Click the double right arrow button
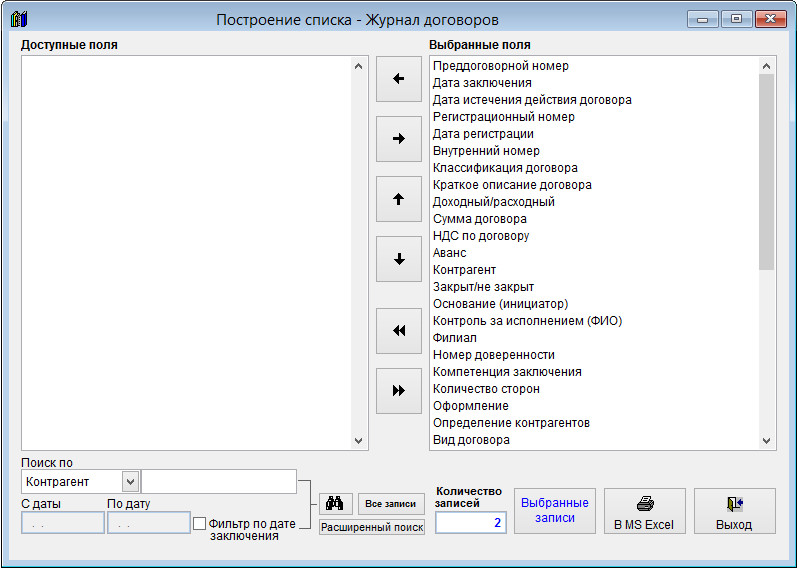799x571 pixels. pyautogui.click(x=398, y=391)
